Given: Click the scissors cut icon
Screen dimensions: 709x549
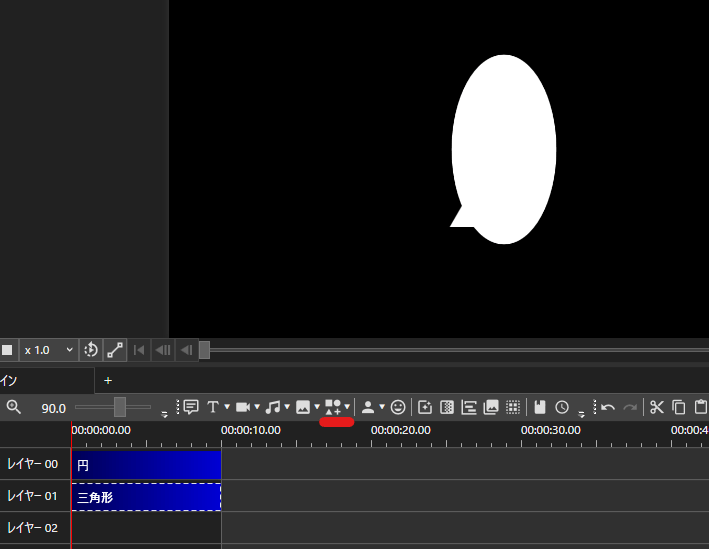Looking at the screenshot, I should [x=656, y=407].
